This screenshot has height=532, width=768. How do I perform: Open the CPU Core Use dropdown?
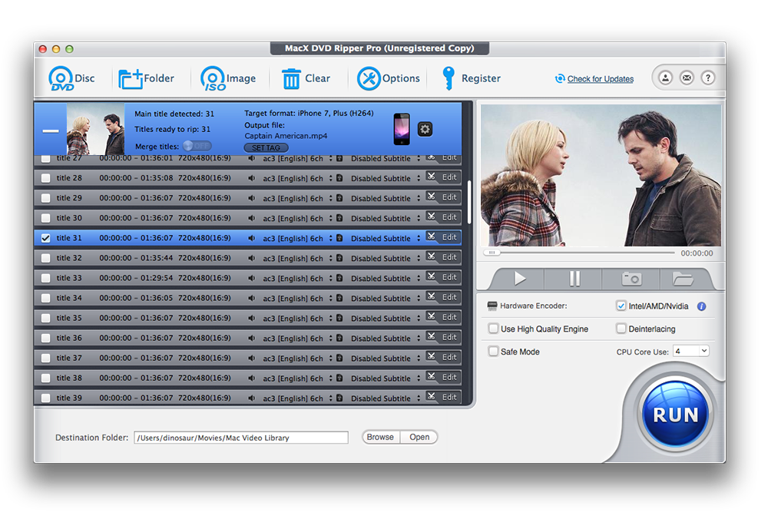point(690,351)
